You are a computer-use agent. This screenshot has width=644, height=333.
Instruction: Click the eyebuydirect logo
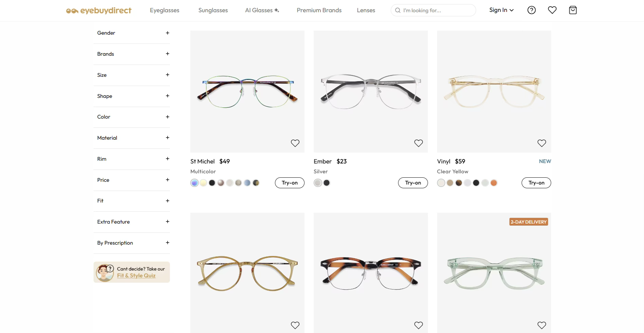(99, 11)
